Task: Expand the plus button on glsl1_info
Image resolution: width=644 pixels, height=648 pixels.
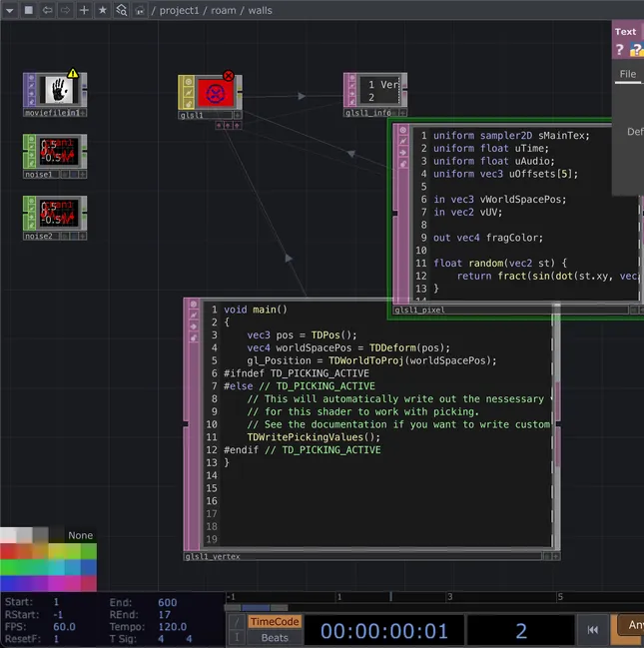Action: coord(403,113)
